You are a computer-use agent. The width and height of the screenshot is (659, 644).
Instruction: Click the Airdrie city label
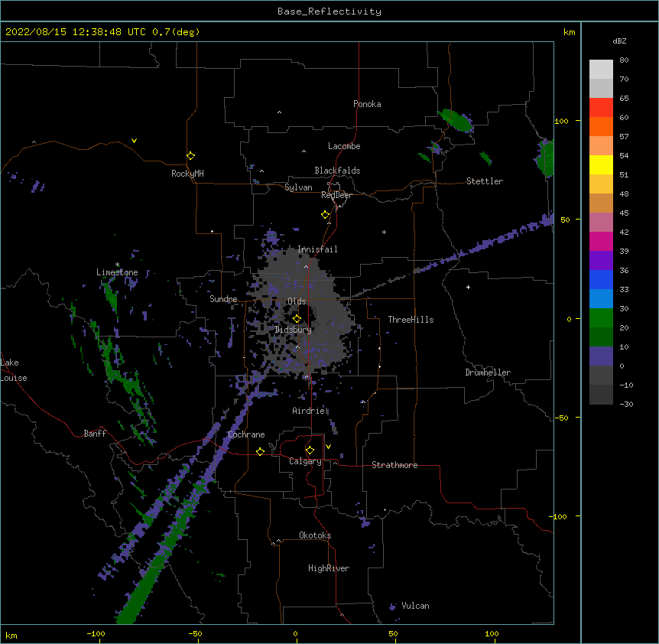(x=309, y=411)
